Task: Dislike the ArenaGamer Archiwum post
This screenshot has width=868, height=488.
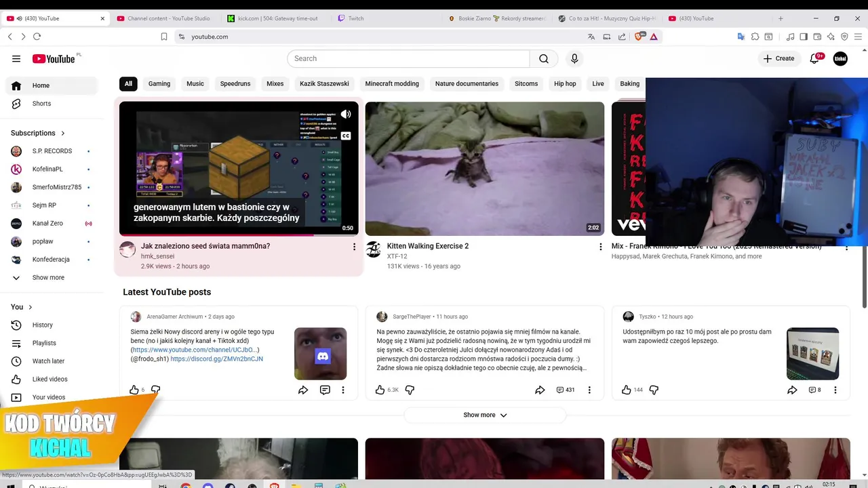Action: pos(155,390)
